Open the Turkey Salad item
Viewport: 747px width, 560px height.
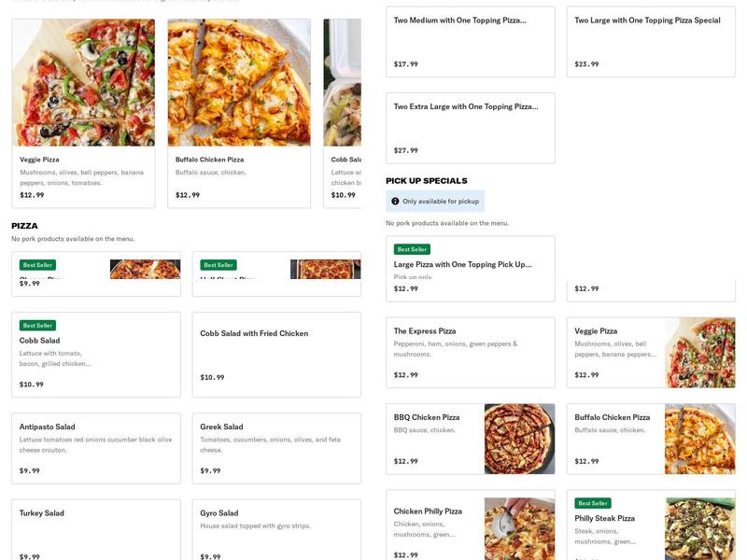click(95, 529)
